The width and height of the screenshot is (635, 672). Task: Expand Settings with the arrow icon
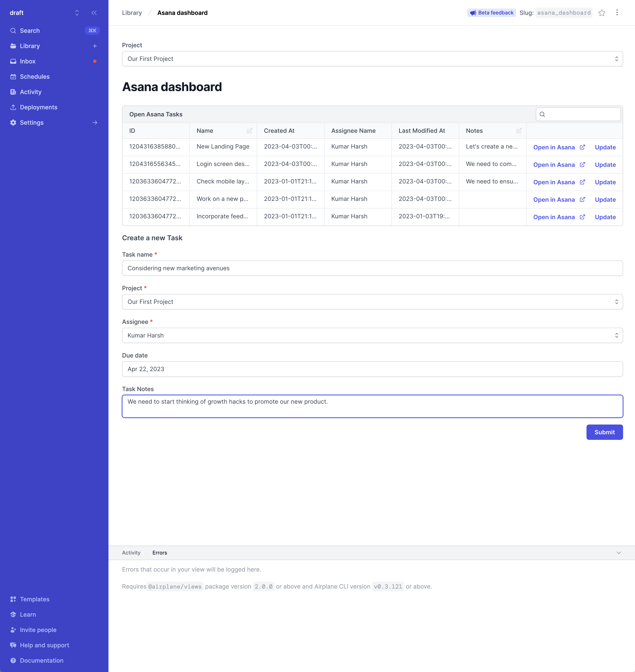coord(95,123)
